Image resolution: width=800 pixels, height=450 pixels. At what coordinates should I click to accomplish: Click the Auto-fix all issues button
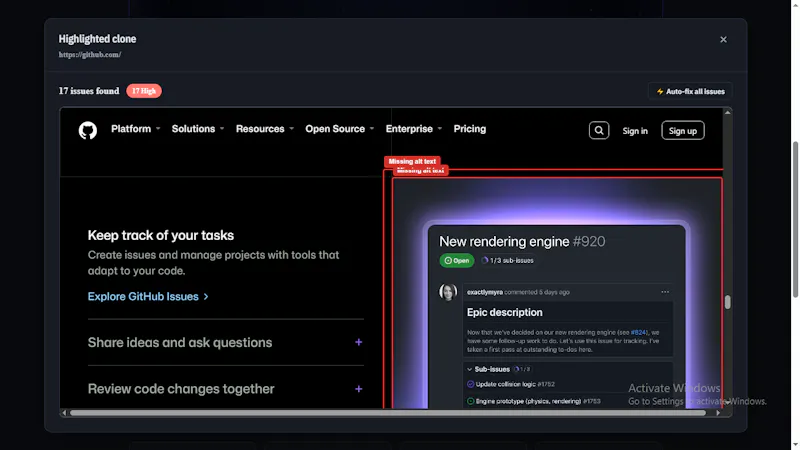point(690,91)
